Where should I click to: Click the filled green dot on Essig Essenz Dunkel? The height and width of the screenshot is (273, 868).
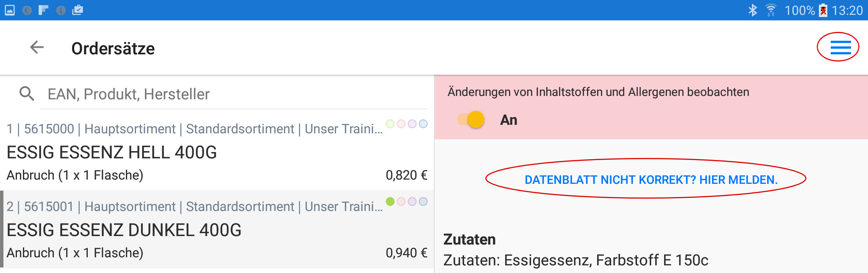click(x=390, y=201)
